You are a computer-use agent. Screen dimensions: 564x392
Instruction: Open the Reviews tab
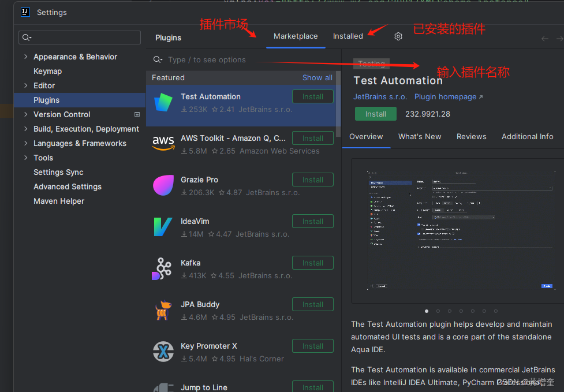471,137
